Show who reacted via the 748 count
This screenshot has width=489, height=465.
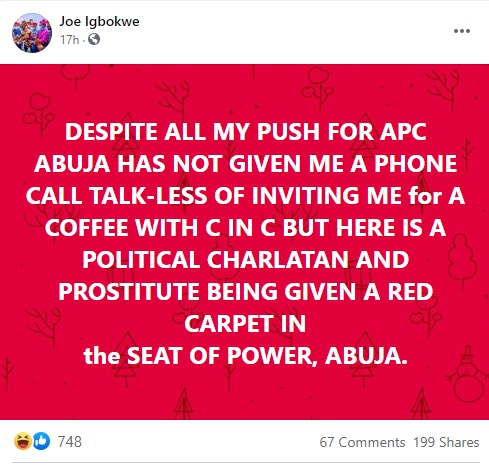pyautogui.click(x=70, y=442)
